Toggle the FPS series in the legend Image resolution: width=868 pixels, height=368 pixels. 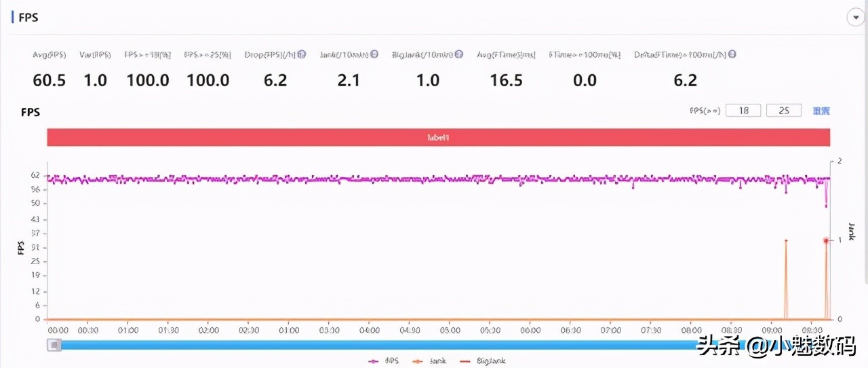tap(383, 361)
